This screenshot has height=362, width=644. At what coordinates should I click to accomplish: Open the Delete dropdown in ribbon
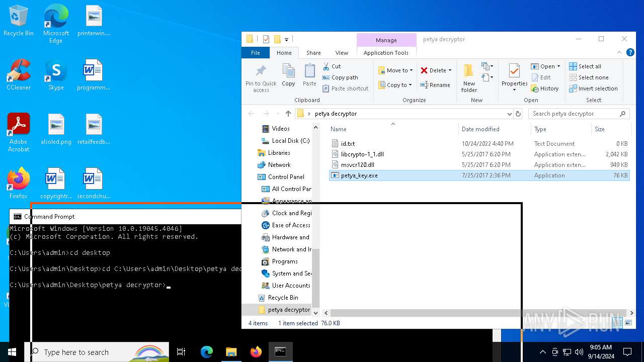pos(436,70)
